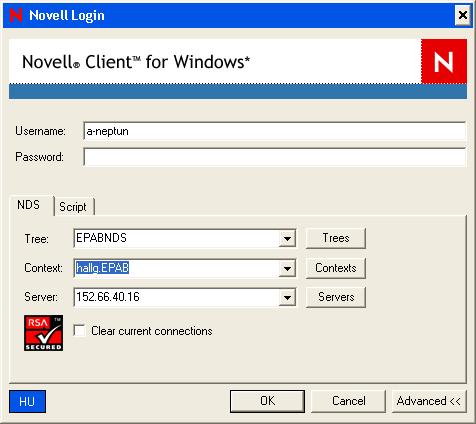The width and height of the screenshot is (476, 424).
Task: Click the red Novell N logo banner
Action: [444, 61]
